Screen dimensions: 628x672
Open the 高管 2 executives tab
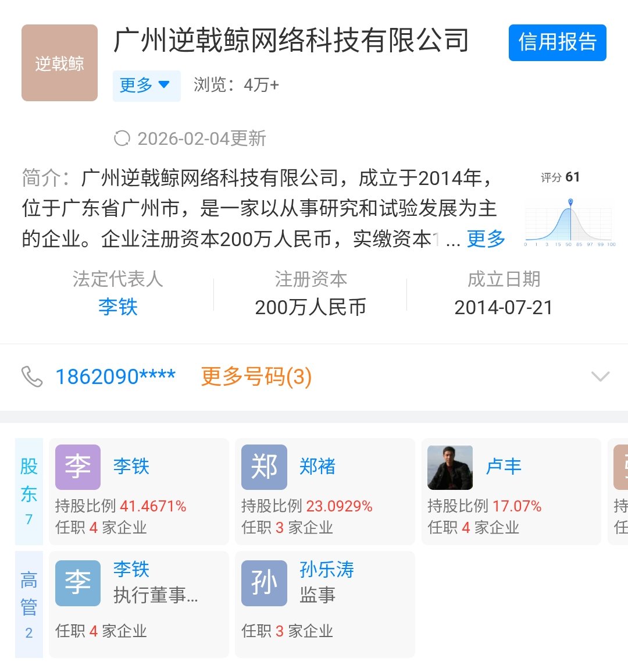point(29,605)
